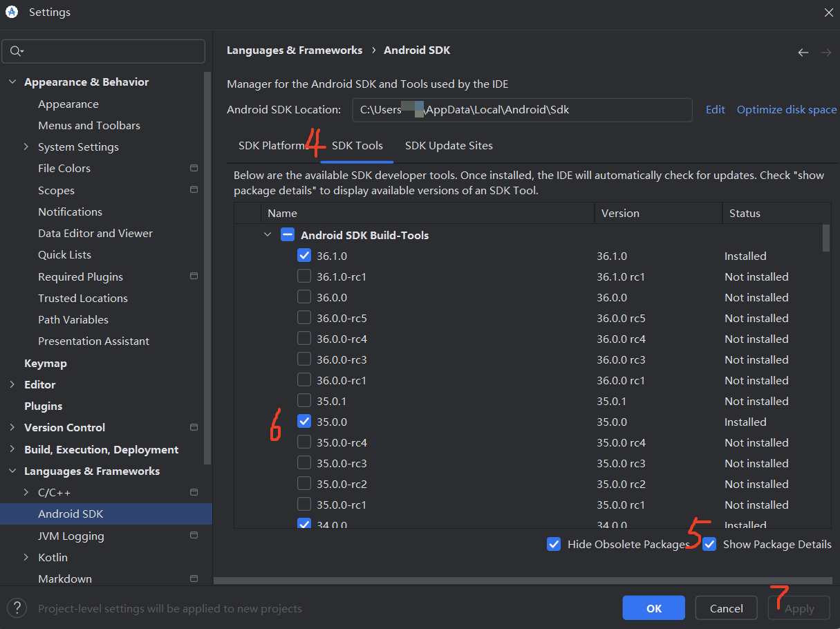Open Plugins settings page

point(44,406)
